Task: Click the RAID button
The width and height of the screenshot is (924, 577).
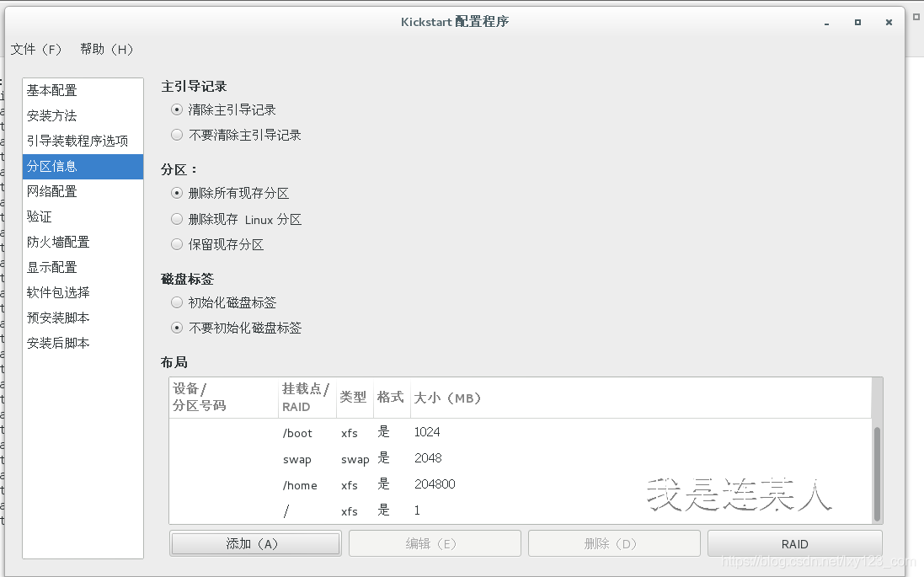Action: coord(795,543)
